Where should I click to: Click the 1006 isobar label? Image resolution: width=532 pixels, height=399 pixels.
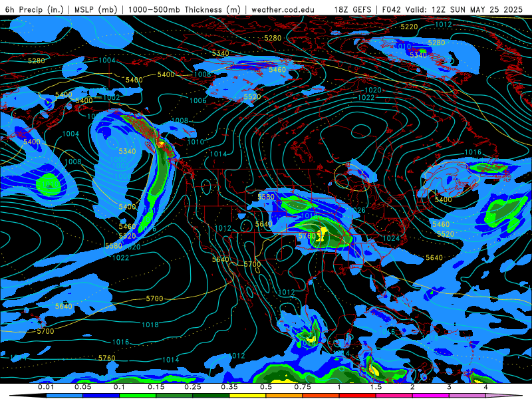click(198, 100)
